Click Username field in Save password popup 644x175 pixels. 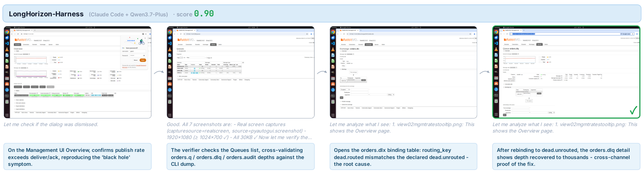137,51
